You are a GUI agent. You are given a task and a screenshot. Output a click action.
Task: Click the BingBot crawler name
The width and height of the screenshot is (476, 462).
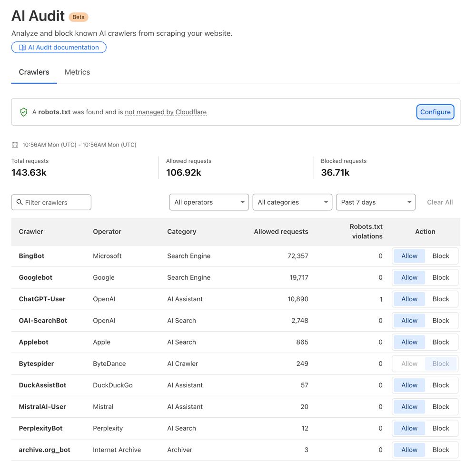click(x=31, y=256)
